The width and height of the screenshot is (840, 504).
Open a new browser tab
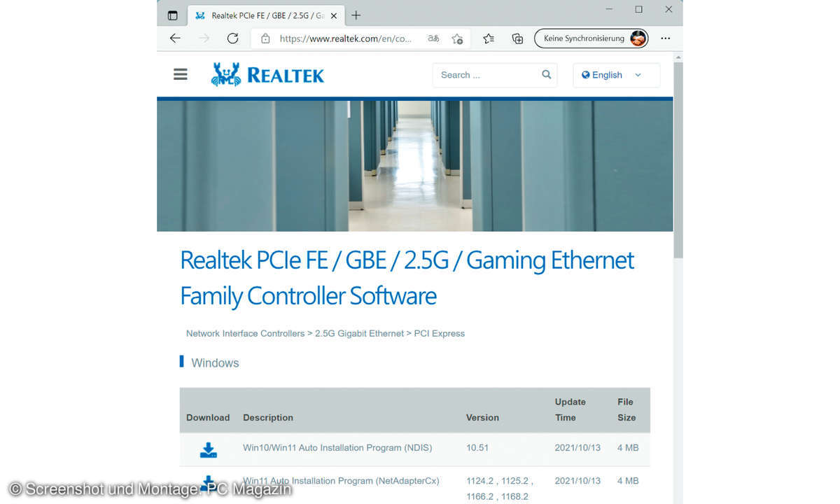click(356, 15)
